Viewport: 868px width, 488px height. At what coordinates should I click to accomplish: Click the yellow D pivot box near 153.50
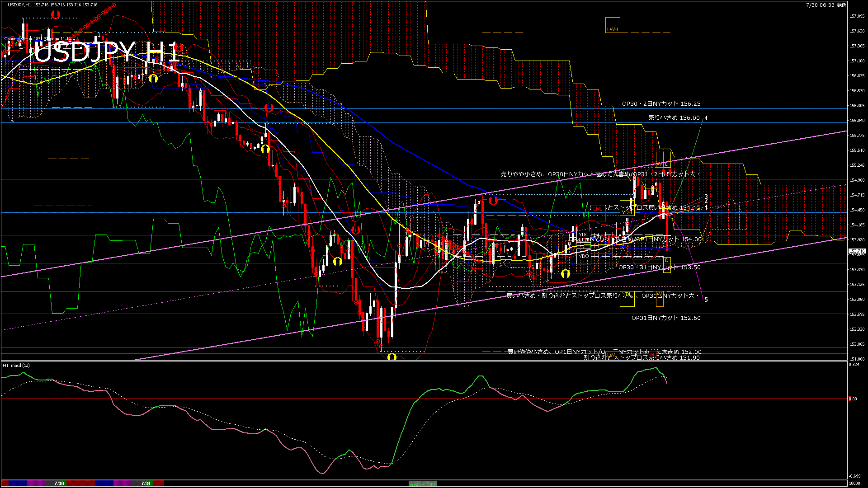coord(666,264)
